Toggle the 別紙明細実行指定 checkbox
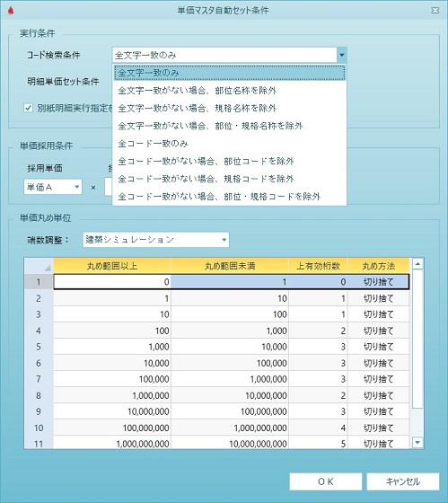This screenshot has height=503, width=448. click(x=28, y=108)
